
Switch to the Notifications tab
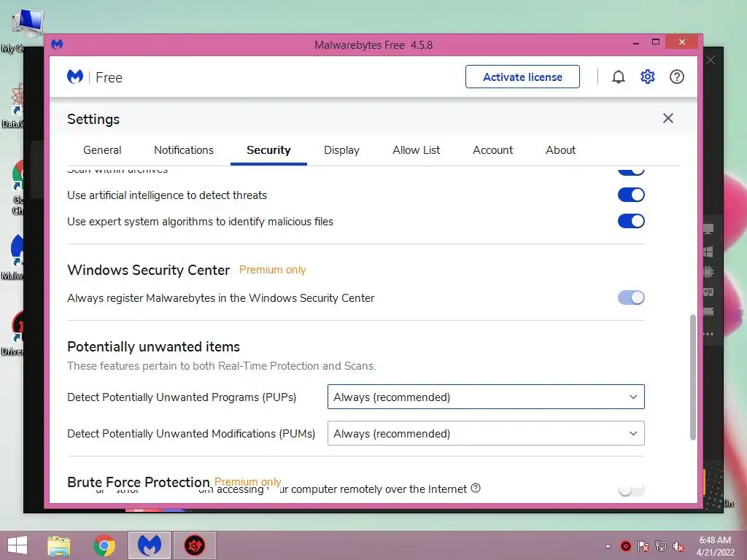tap(184, 150)
